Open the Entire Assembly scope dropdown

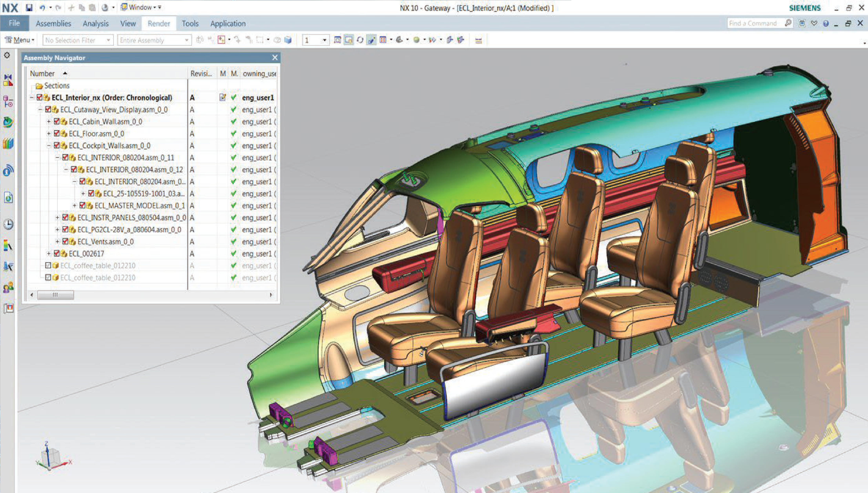154,40
